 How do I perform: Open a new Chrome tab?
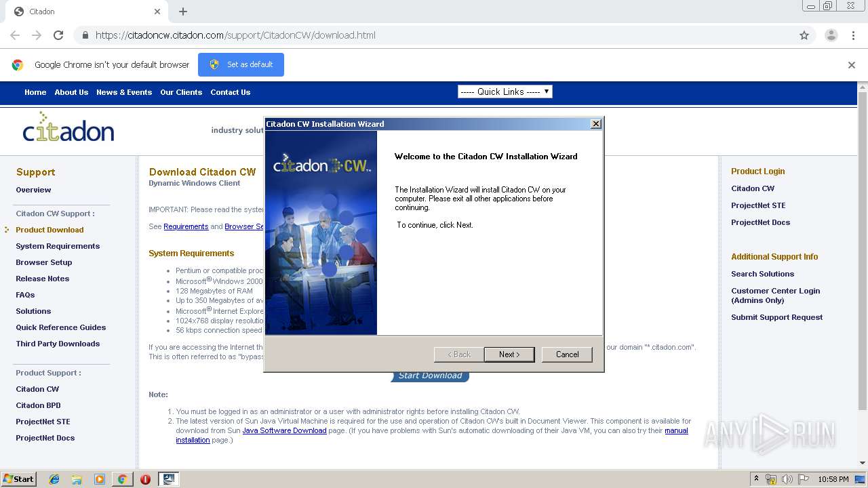coord(183,12)
